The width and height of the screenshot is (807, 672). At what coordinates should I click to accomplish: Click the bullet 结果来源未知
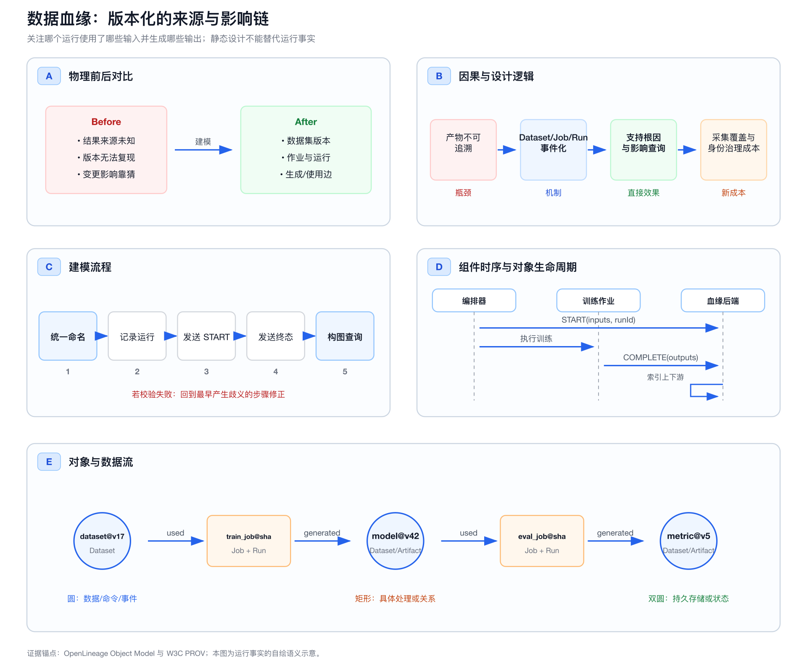tap(106, 141)
